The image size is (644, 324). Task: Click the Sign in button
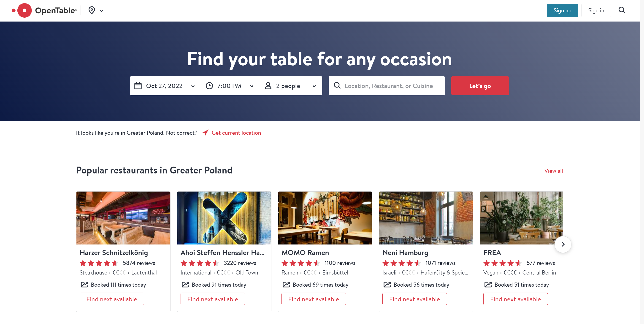(x=596, y=10)
